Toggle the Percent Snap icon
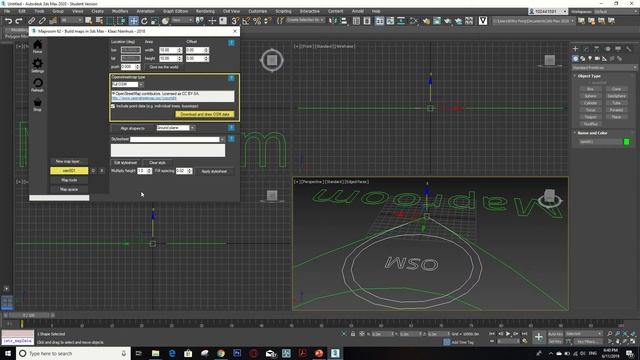Image resolution: width=640 pixels, height=360 pixels. click(257, 20)
